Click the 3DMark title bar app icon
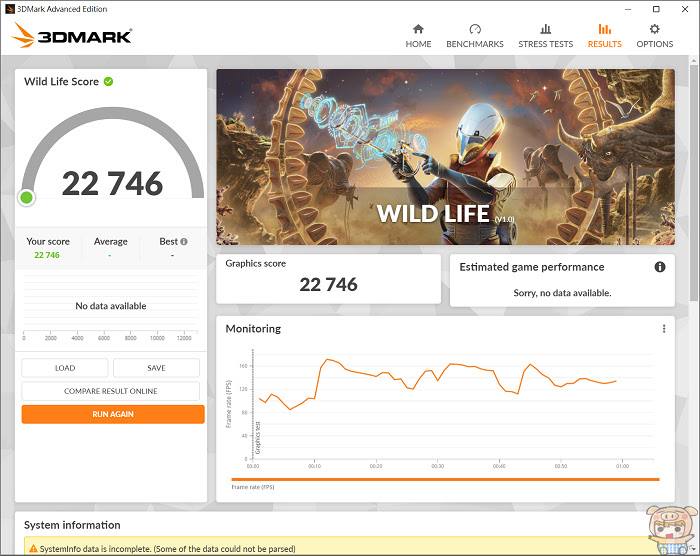 click(x=10, y=9)
